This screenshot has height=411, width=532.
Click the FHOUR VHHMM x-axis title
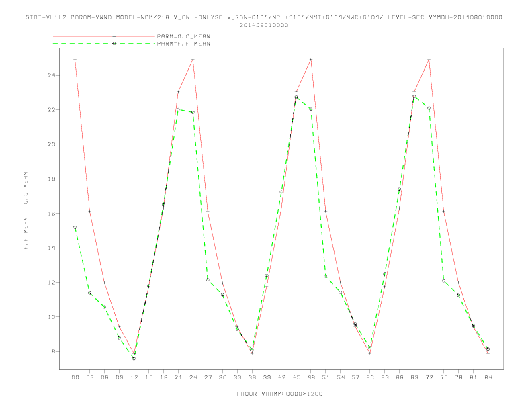pos(279,394)
